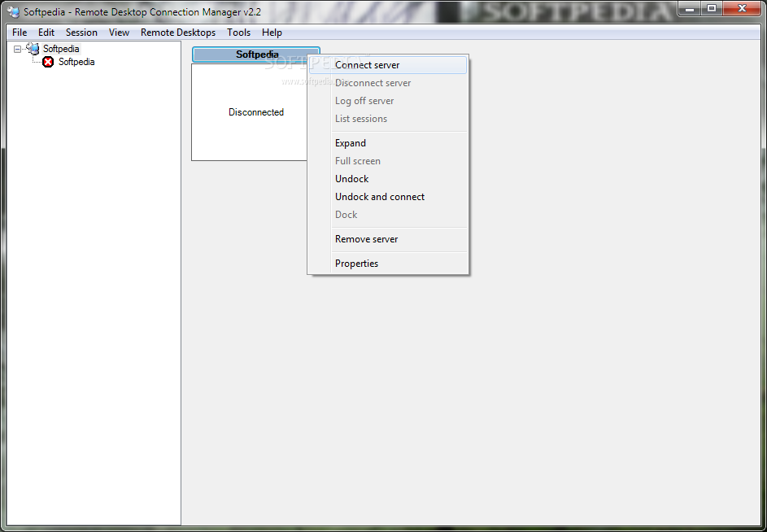The image size is (767, 532).
Task: Open the View menu
Action: [119, 33]
